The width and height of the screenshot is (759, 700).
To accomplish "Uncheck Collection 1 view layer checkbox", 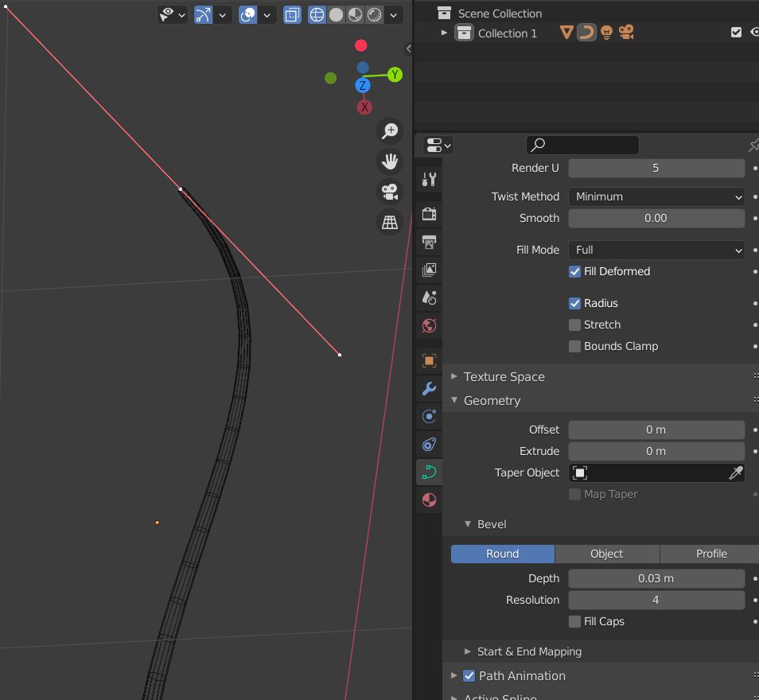I will 736,33.
